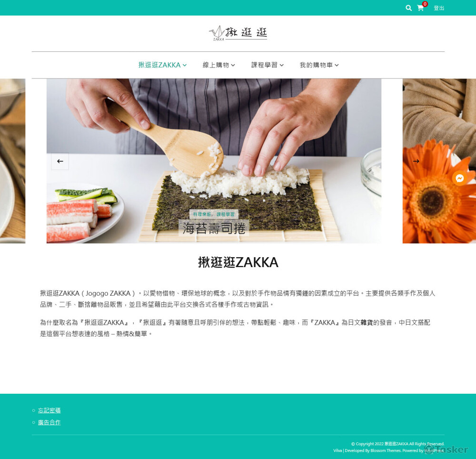Expand the 我的購物車 dropdown arrow
This screenshot has height=459, width=476.
click(337, 65)
